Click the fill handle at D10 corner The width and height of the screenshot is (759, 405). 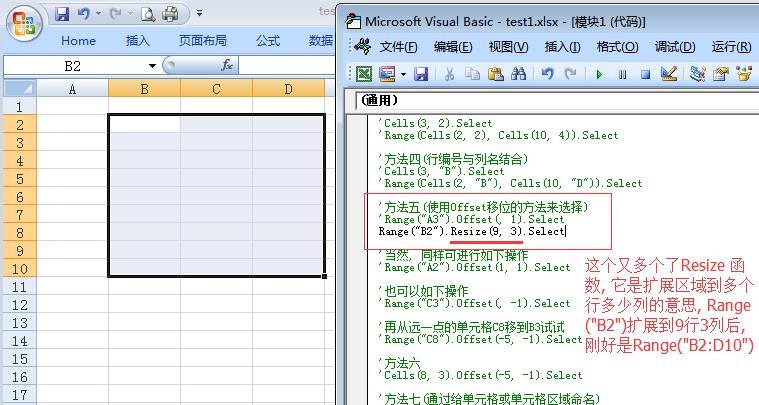324,277
